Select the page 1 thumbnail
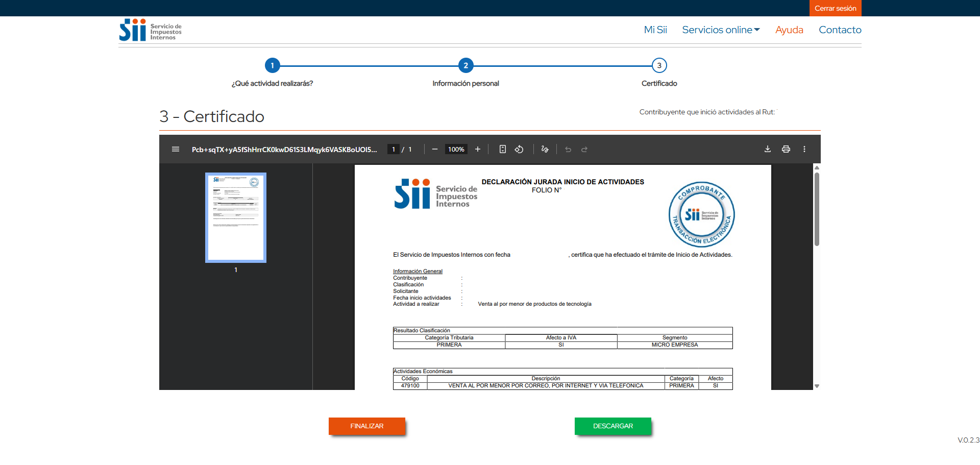This screenshot has height=465, width=980. click(x=236, y=218)
